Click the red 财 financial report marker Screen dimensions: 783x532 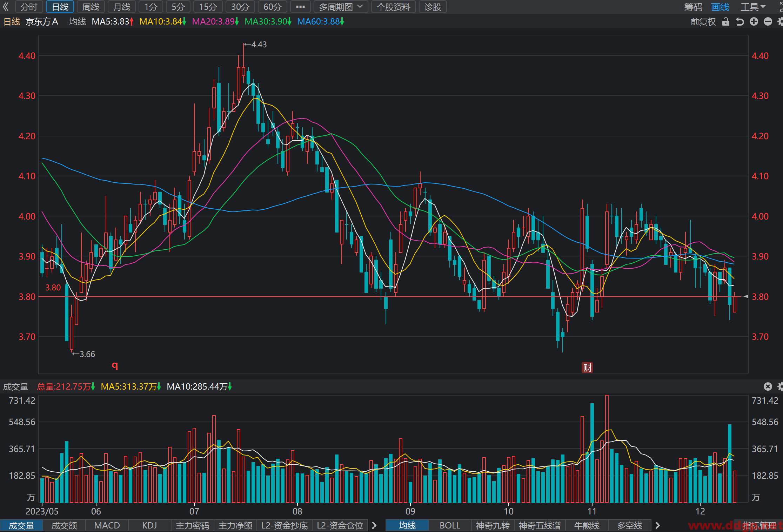coord(587,368)
